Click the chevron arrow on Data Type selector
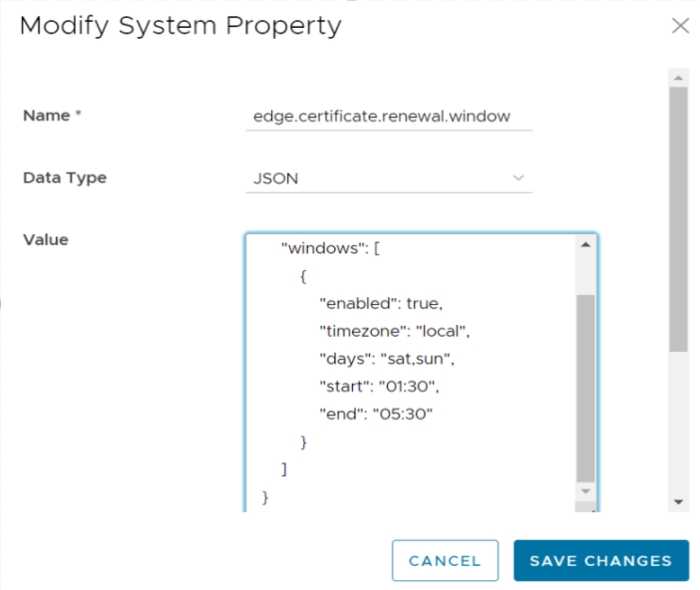 pos(518,178)
